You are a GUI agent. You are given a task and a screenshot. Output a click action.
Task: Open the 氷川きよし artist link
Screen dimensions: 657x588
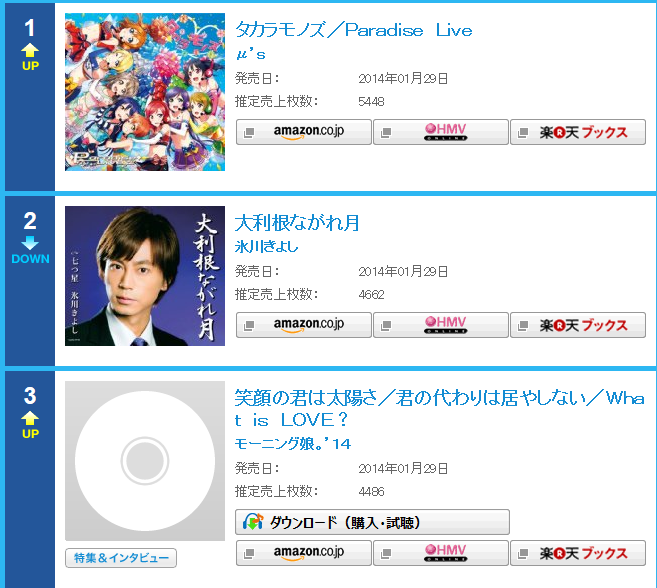pyautogui.click(x=266, y=246)
